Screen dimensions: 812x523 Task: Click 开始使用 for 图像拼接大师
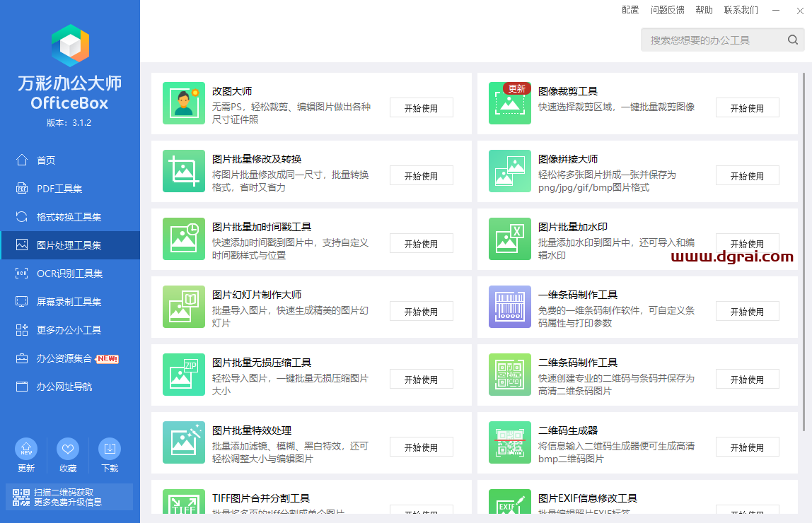[747, 175]
